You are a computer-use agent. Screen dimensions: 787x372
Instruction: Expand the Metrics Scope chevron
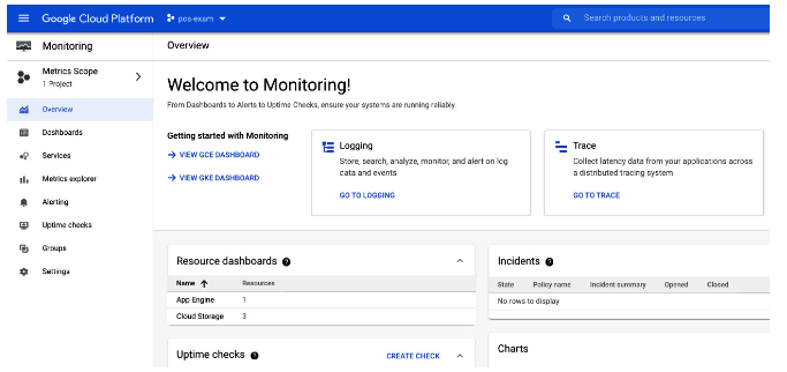click(139, 77)
